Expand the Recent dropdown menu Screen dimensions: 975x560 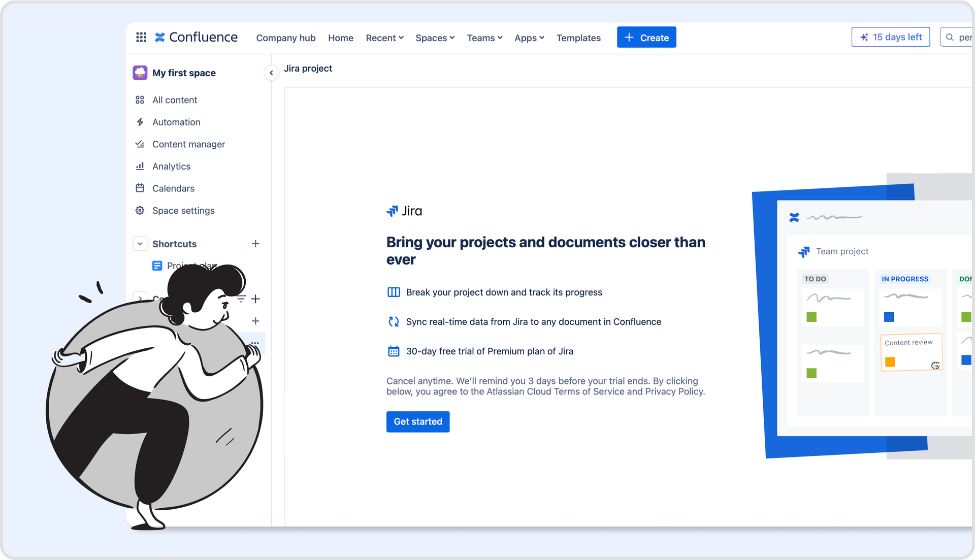384,38
